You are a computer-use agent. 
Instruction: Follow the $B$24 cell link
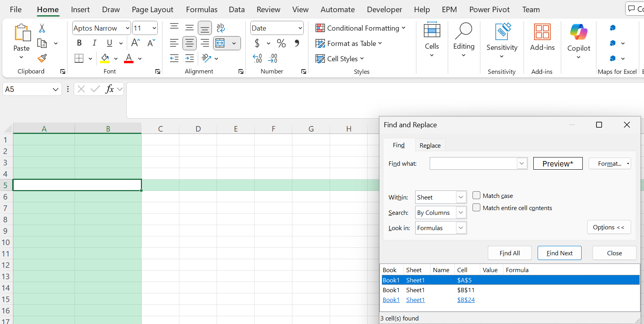tap(466, 300)
